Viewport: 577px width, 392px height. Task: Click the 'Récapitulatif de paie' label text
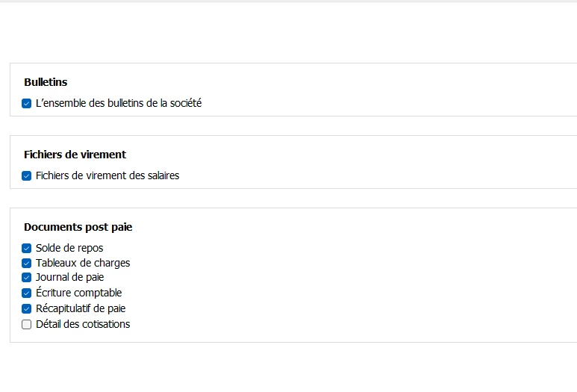click(x=81, y=308)
